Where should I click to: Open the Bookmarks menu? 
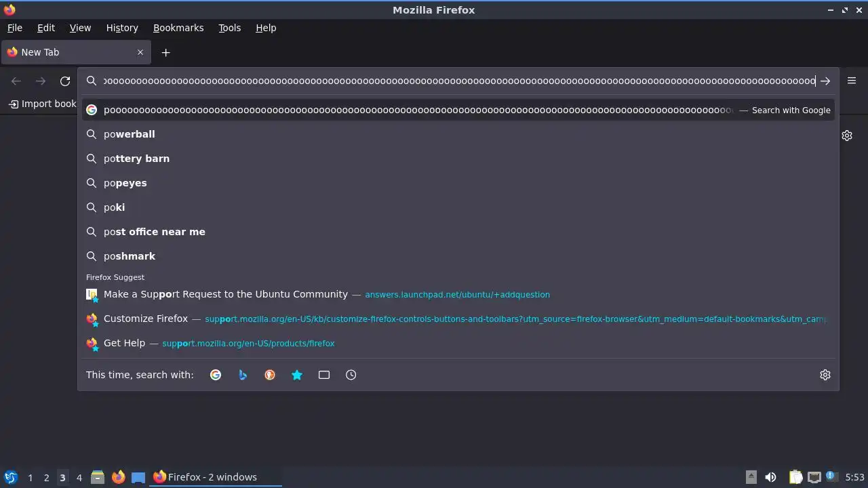pyautogui.click(x=178, y=28)
